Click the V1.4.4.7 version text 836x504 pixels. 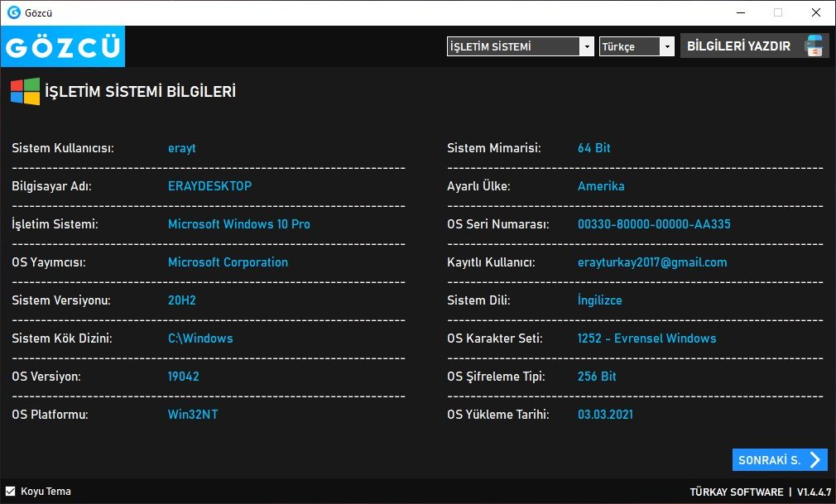(x=814, y=492)
